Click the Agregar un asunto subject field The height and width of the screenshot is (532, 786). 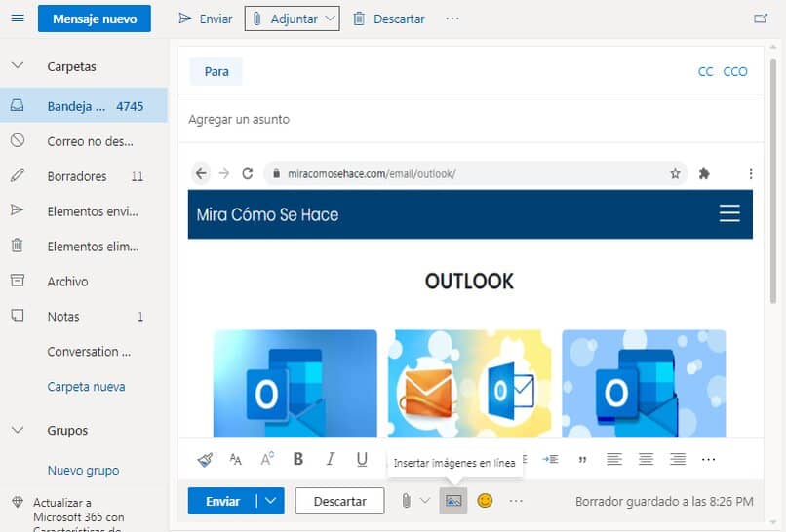(x=470, y=119)
